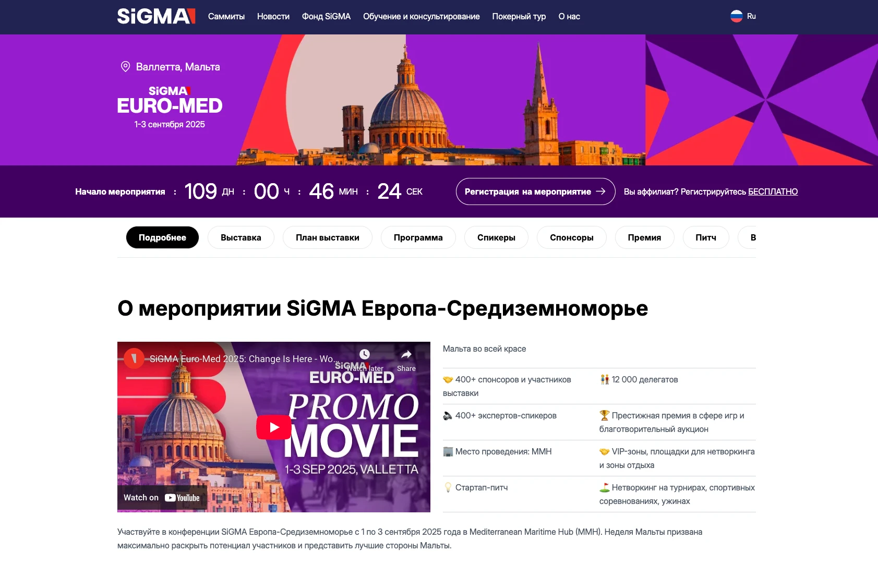
Task: Switch to the Выставка tab
Action: click(x=241, y=237)
